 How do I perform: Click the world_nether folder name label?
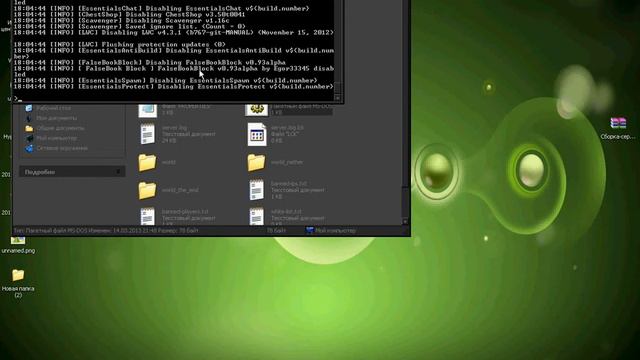(x=287, y=162)
